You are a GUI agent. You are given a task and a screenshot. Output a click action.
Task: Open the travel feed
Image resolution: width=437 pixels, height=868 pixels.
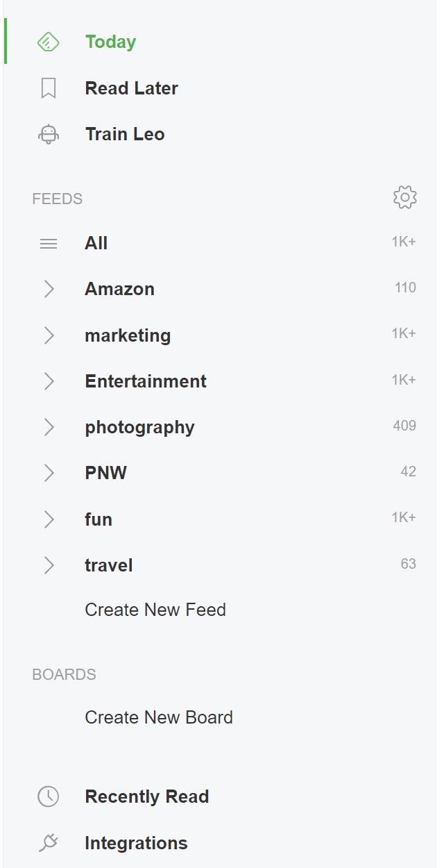(109, 565)
